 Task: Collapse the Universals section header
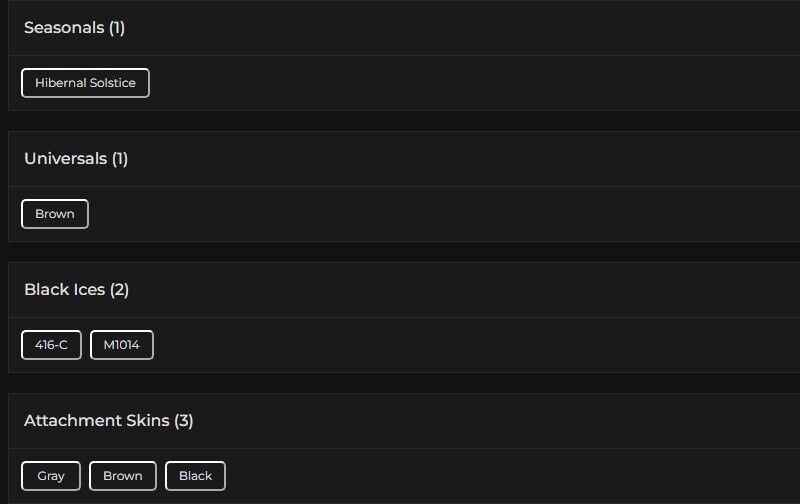65,159
